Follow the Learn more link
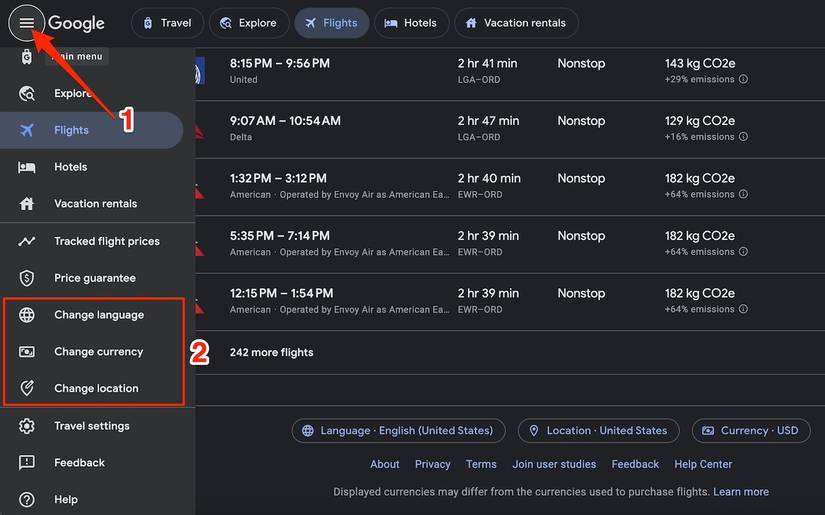 (x=741, y=492)
